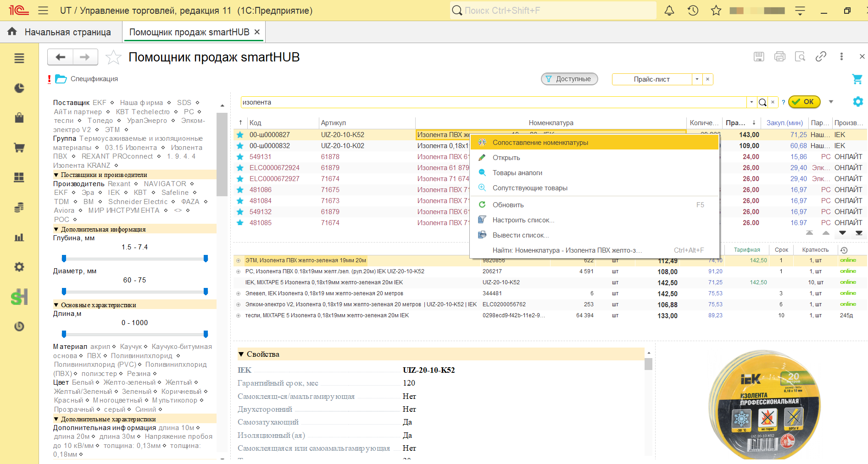Expand dropdown arrow next to OK button
Viewport: 868px width, 464px height.
(x=831, y=102)
